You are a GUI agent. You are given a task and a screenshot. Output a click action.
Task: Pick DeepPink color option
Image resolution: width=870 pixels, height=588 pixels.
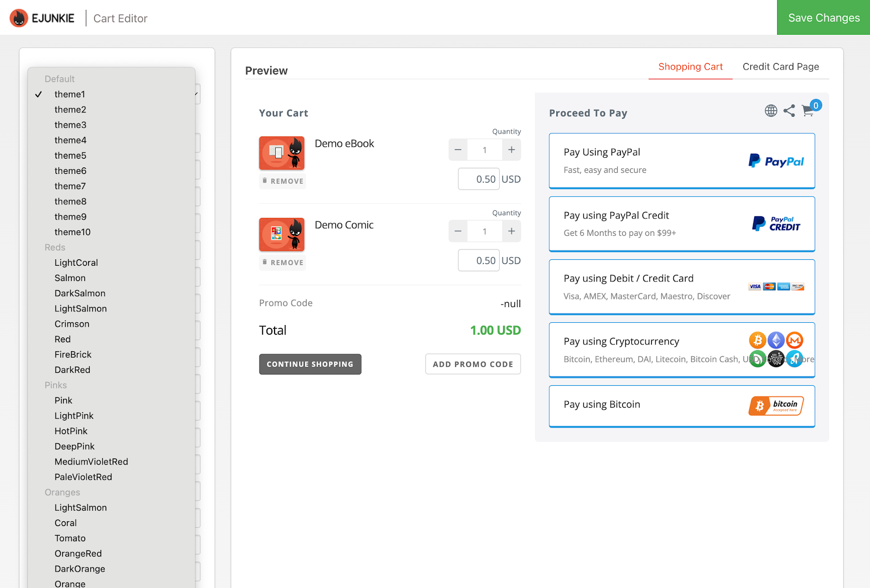(111, 446)
